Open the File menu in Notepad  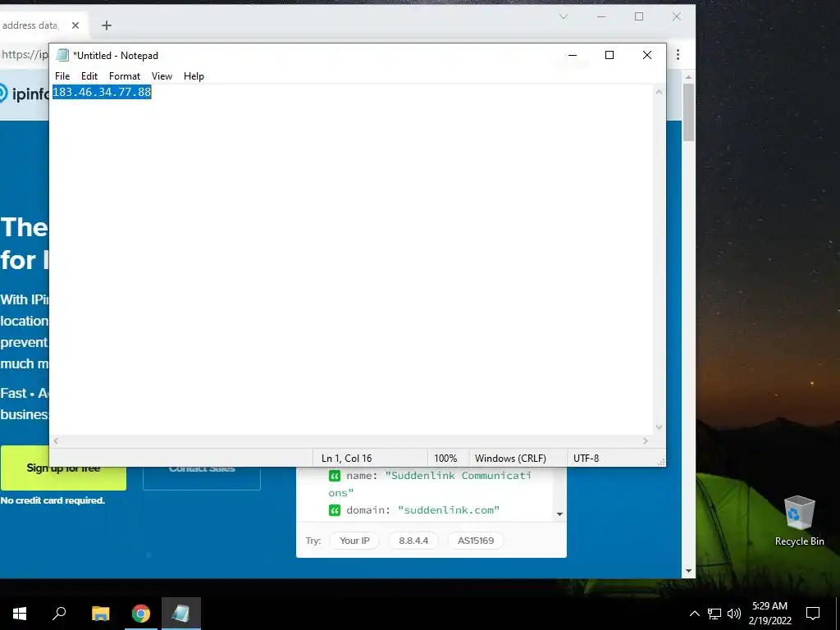pos(62,76)
